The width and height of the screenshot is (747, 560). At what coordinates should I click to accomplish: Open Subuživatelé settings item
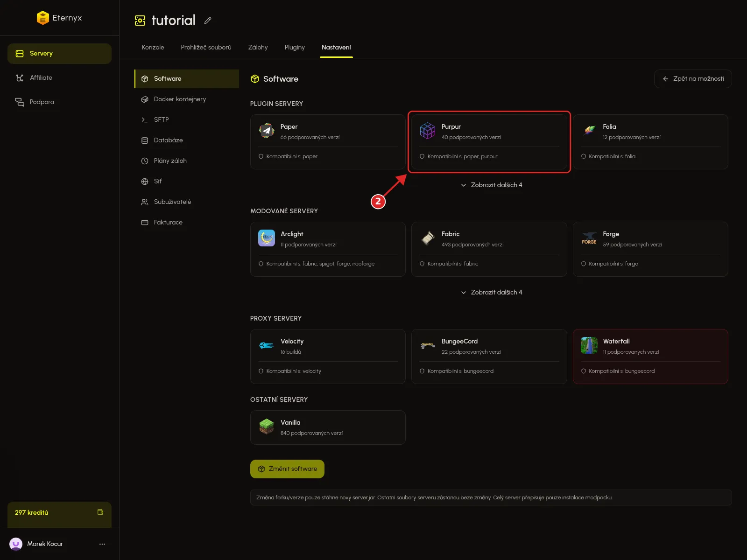point(187,202)
